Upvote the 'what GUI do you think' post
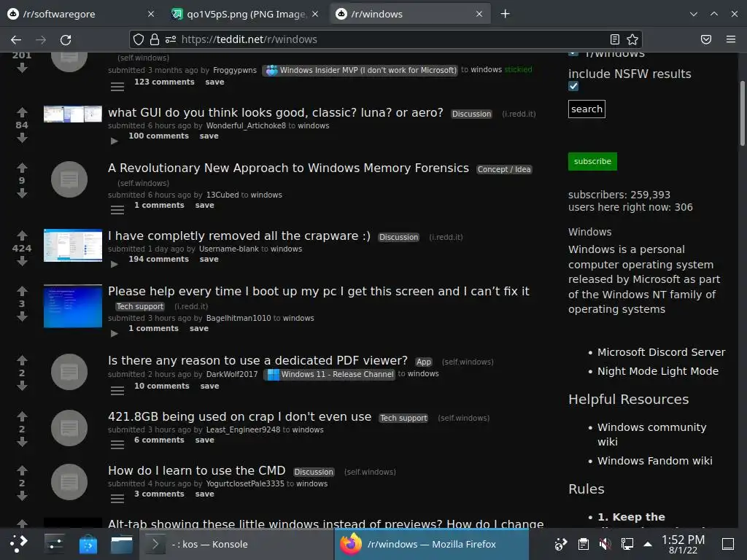Screen dimensions: 747x560 pos(22,112)
